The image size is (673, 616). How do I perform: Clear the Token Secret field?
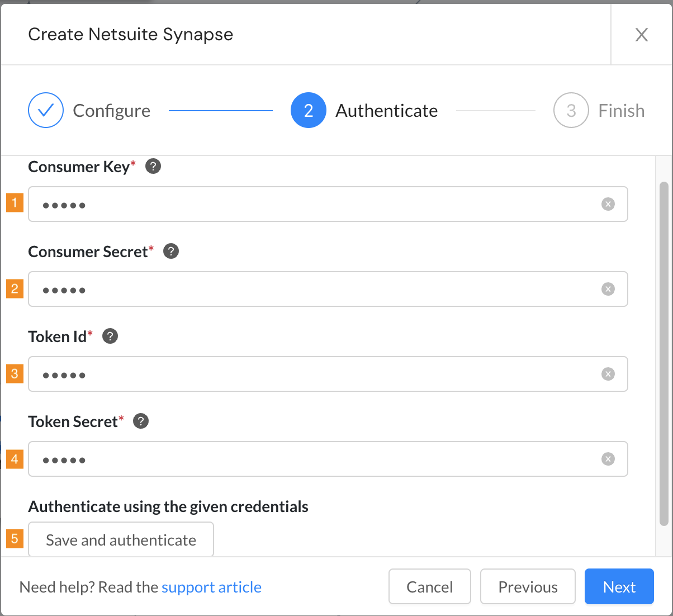pos(608,459)
